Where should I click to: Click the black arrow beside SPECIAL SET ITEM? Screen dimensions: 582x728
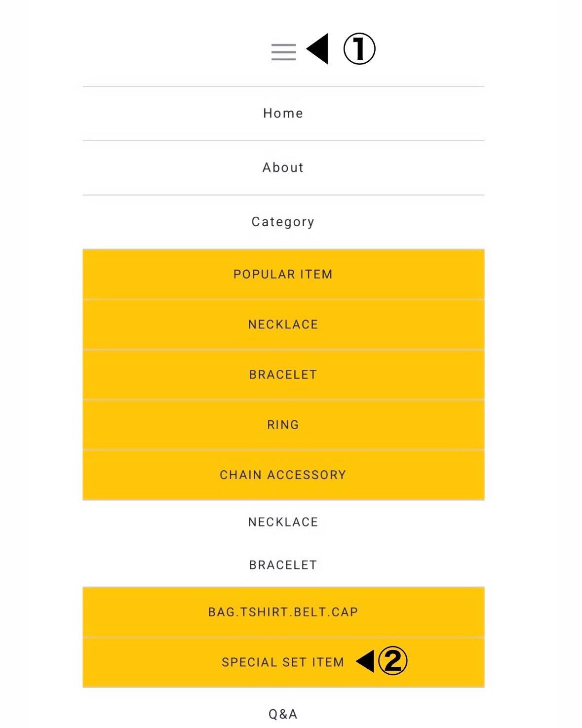point(366,661)
